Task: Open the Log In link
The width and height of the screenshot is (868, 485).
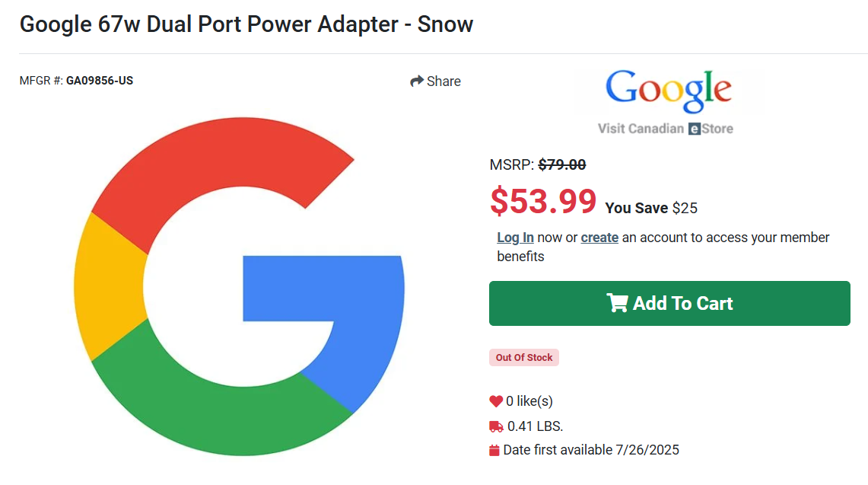Action: pyautogui.click(x=515, y=237)
